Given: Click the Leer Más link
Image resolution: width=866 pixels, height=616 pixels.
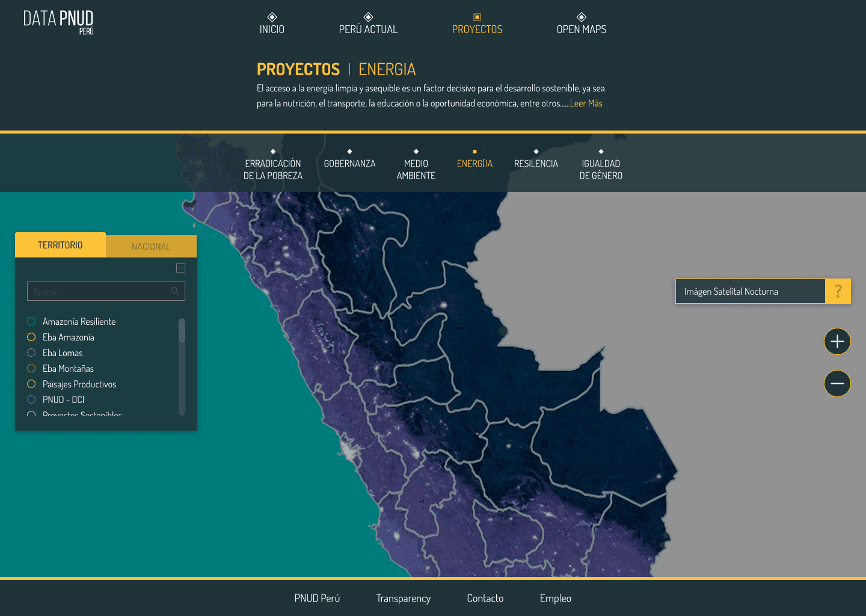Looking at the screenshot, I should 586,103.
